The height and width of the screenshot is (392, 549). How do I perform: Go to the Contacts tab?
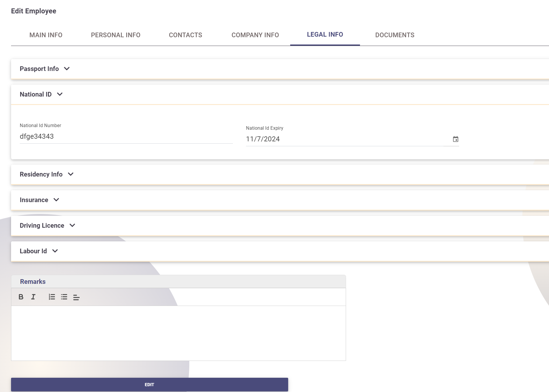click(186, 35)
